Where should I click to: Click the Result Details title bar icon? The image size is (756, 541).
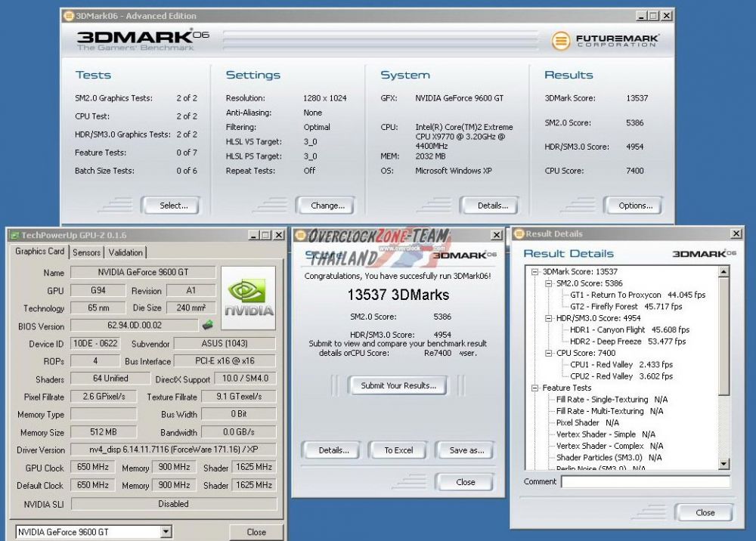click(519, 233)
